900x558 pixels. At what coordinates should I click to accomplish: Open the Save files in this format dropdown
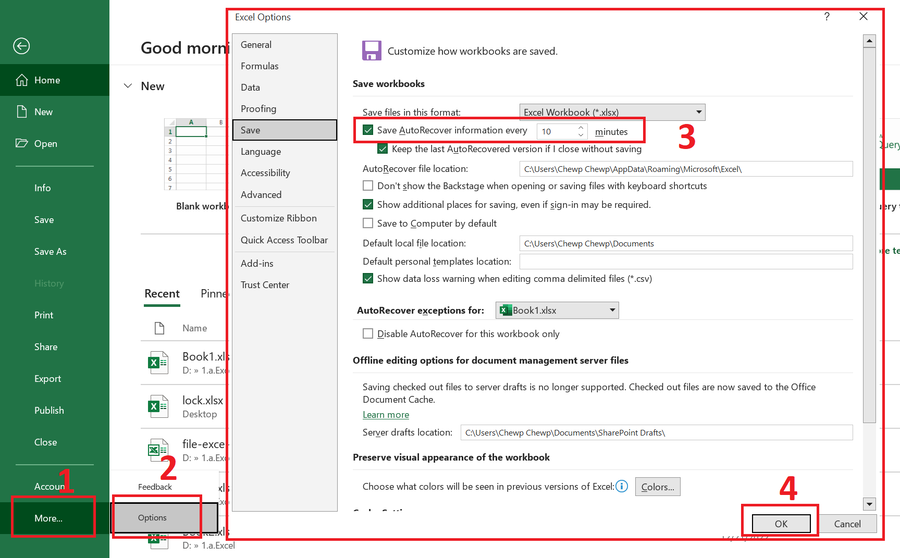612,112
